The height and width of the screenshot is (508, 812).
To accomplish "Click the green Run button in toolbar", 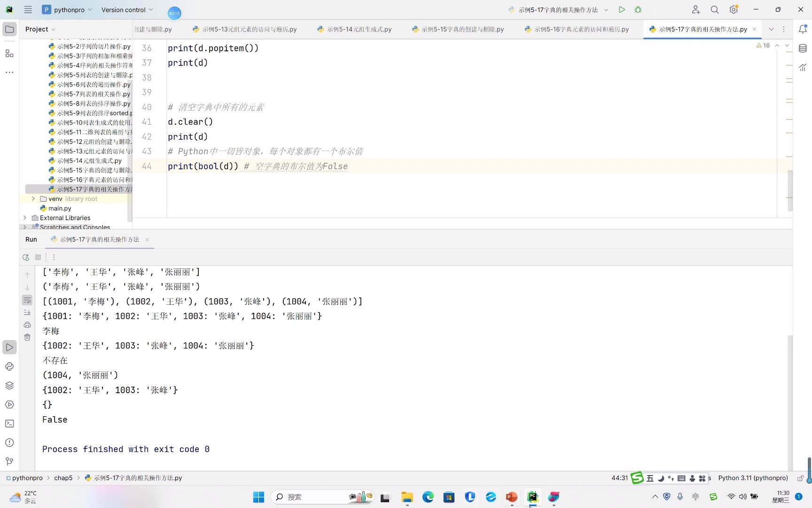I will tap(622, 9).
